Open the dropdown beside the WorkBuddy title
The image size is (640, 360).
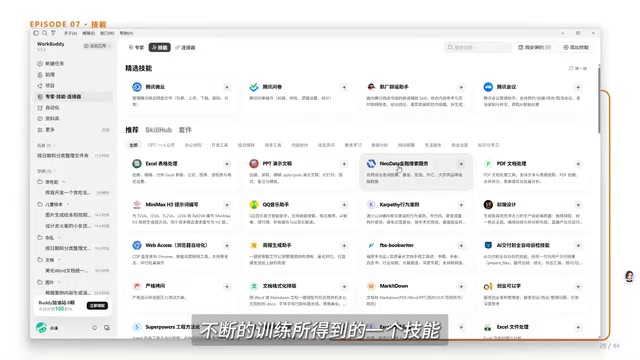97,46
